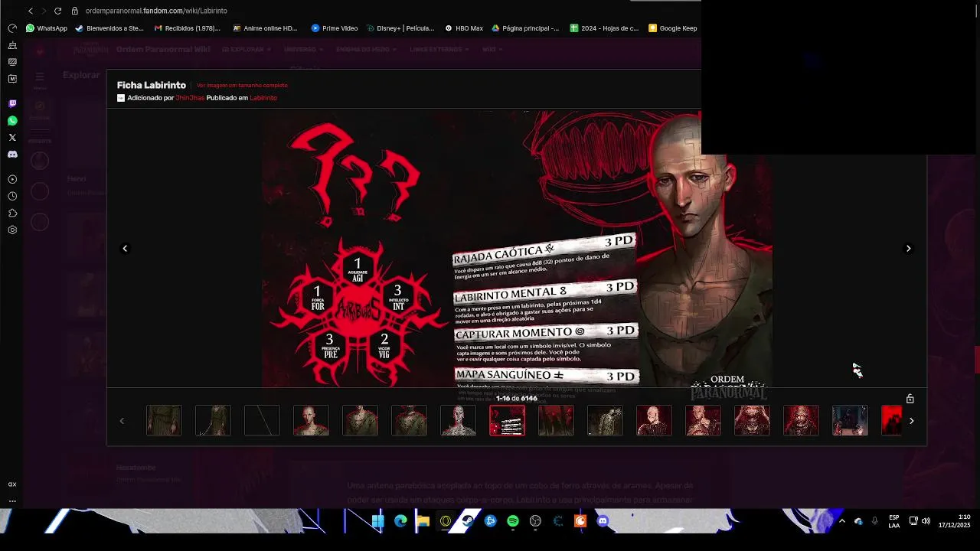Open HBO Max bookmark

(x=464, y=28)
